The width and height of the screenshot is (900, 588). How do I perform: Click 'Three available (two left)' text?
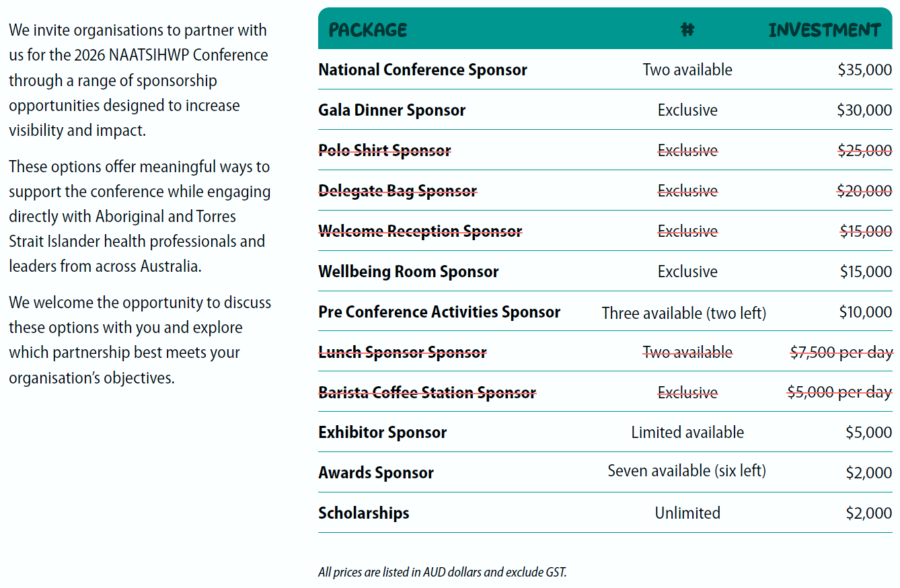click(x=684, y=313)
